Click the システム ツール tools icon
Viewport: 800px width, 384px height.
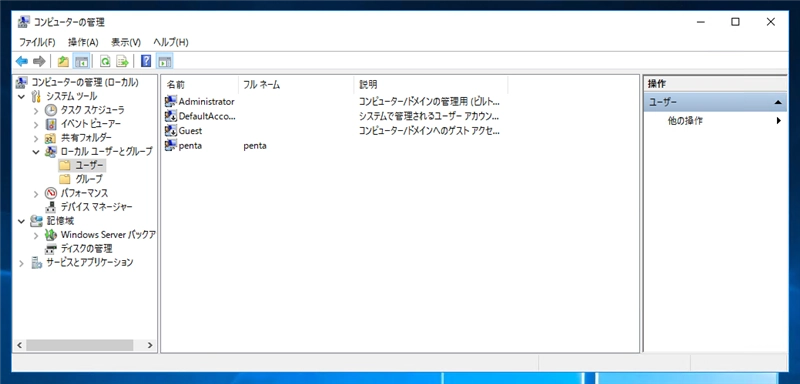[x=37, y=96]
